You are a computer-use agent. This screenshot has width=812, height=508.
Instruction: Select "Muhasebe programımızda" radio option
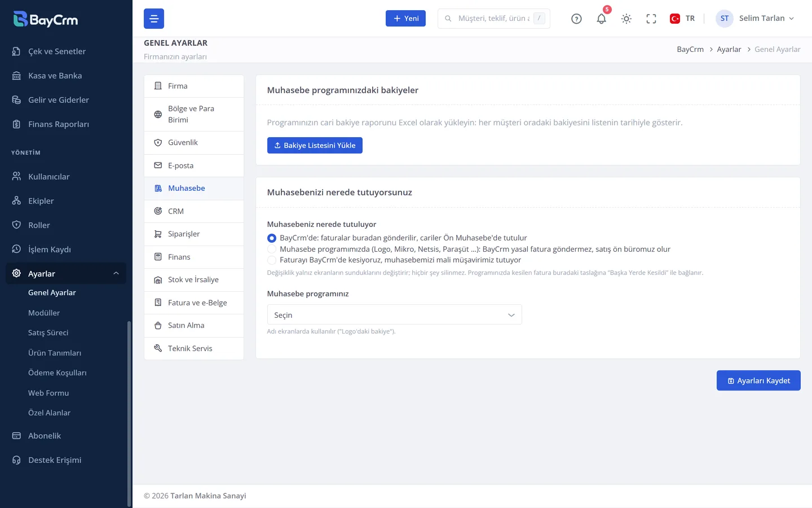coord(272,249)
